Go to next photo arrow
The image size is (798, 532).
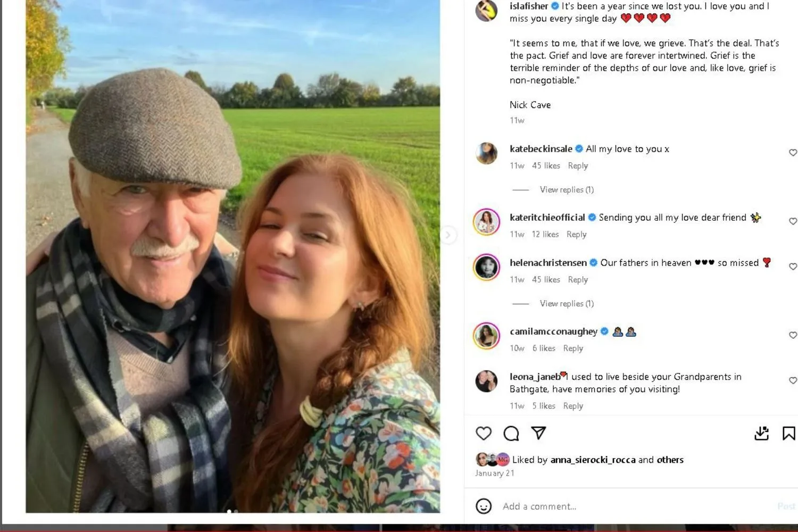448,235
